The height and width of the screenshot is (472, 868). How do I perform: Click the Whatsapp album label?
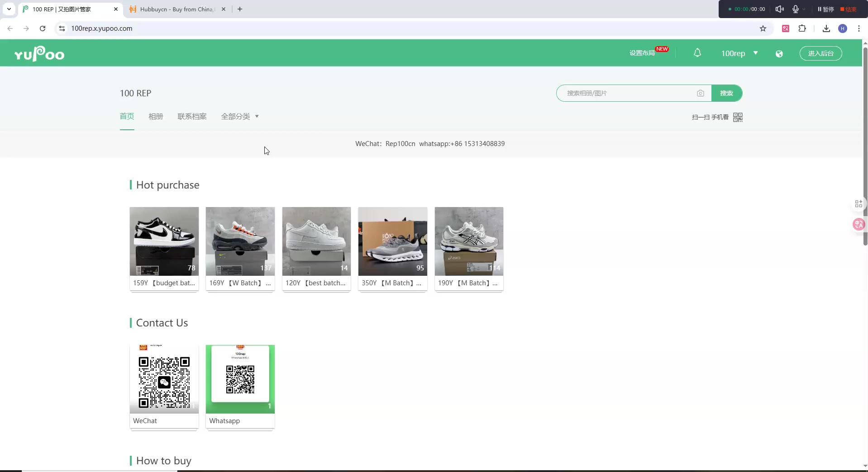pos(224,421)
